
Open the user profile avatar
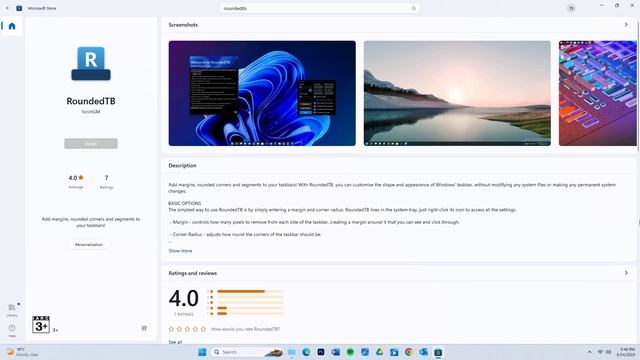[x=571, y=8]
